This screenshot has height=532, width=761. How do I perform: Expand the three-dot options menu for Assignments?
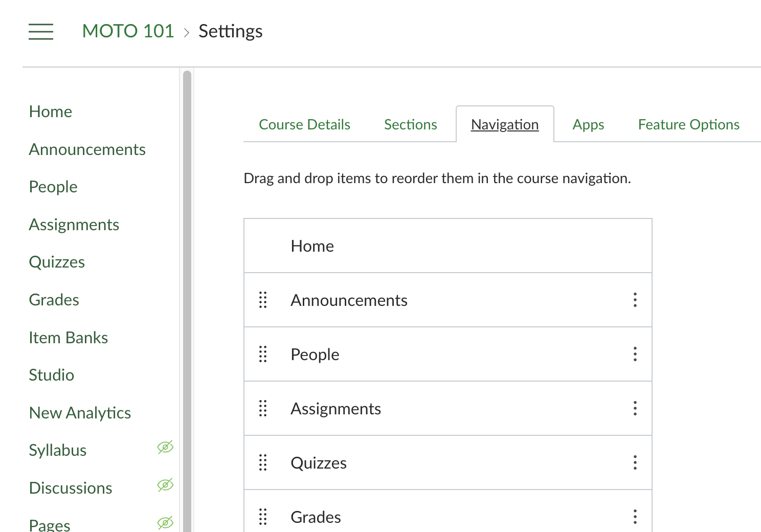pyautogui.click(x=635, y=409)
